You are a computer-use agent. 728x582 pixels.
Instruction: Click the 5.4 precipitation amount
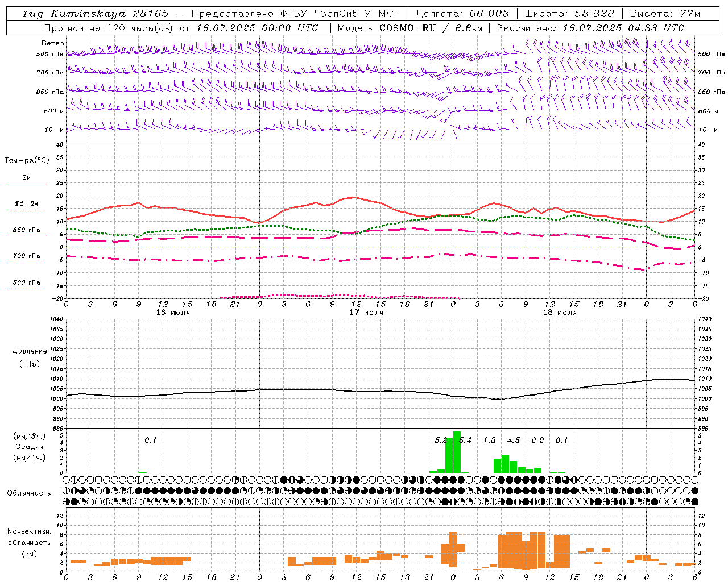pos(465,440)
